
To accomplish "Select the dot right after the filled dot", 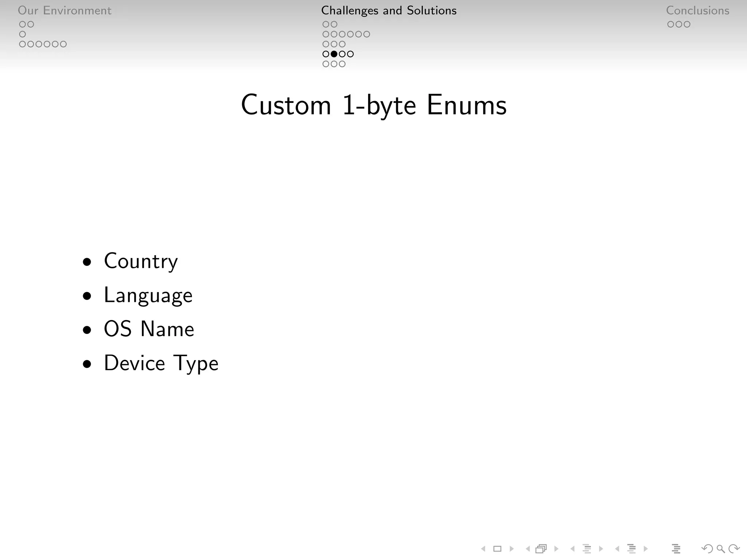I will click(x=342, y=54).
